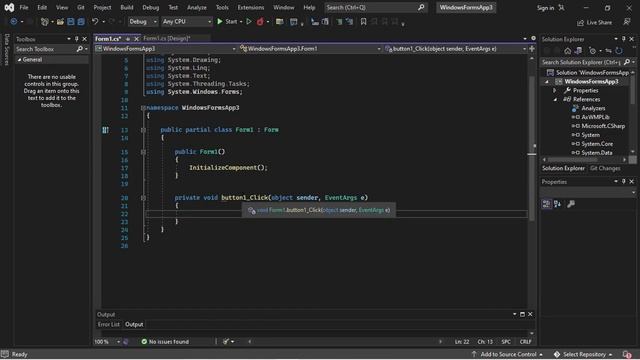The height and width of the screenshot is (360, 640).
Task: Click the Visual Studio logo icon
Action: (9, 7)
